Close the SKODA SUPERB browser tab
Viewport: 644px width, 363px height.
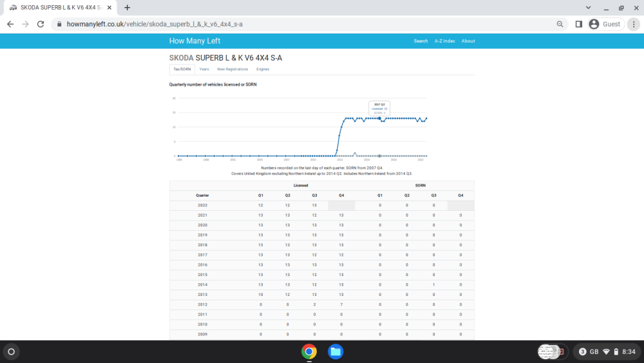pos(109,7)
